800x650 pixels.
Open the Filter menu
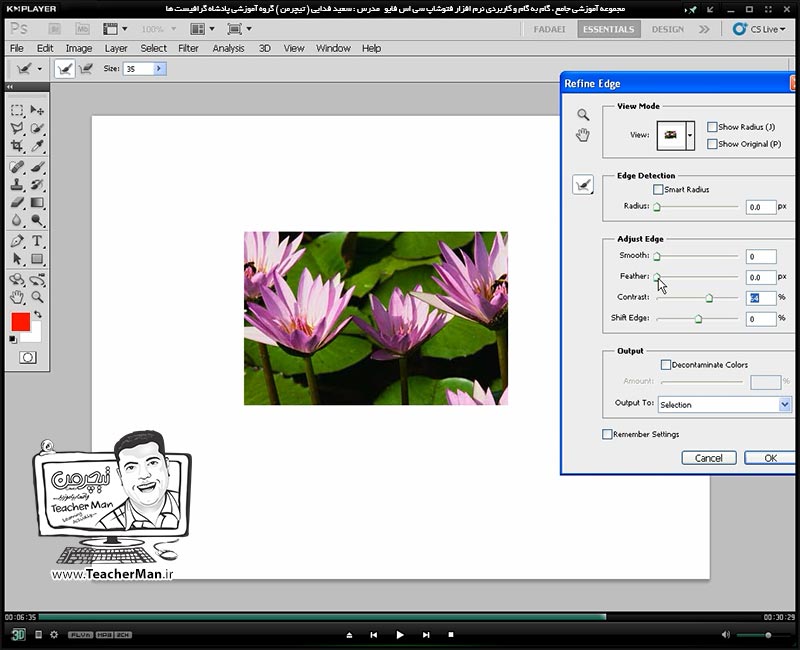188,48
